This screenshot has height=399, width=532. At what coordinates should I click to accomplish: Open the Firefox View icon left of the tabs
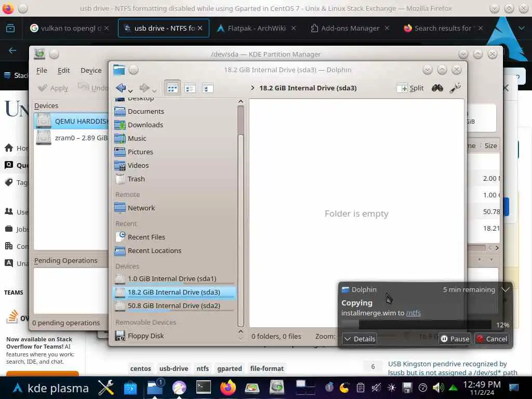point(10,28)
